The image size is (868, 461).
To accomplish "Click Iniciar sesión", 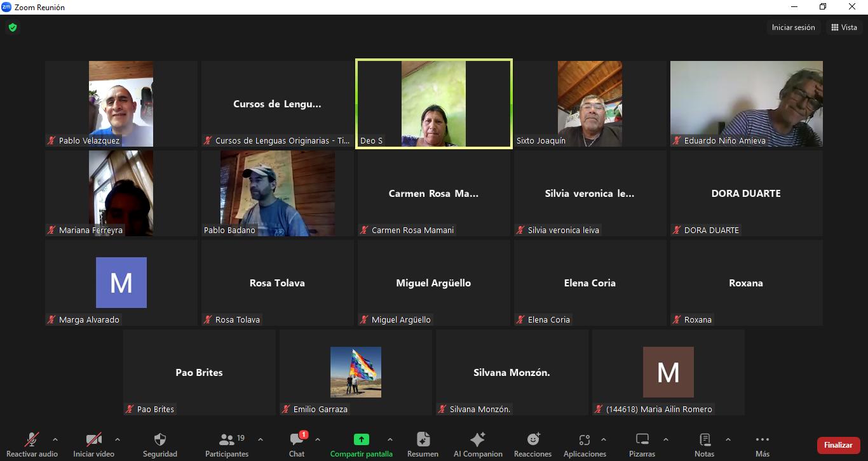I will [x=793, y=27].
